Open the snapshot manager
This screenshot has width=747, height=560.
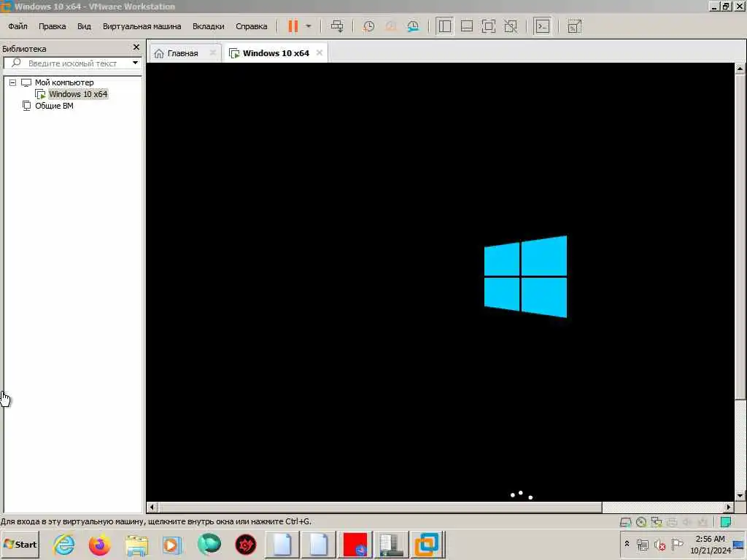click(413, 26)
